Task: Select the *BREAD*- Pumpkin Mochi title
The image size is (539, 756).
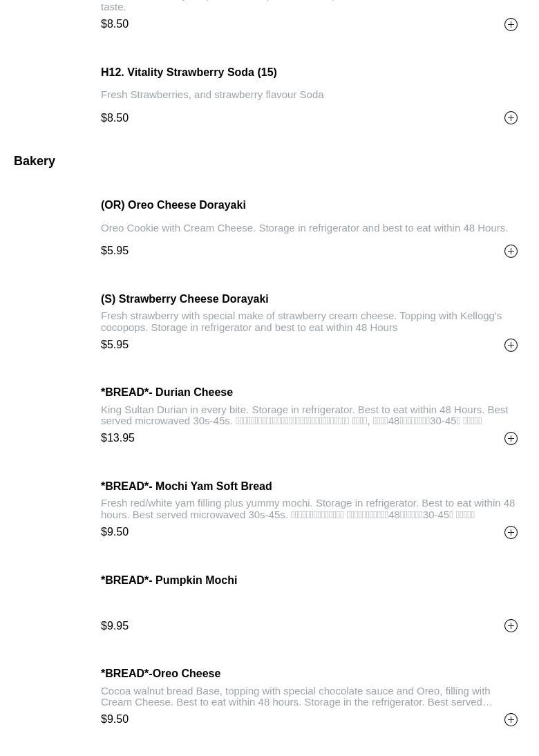Action: pos(169,580)
